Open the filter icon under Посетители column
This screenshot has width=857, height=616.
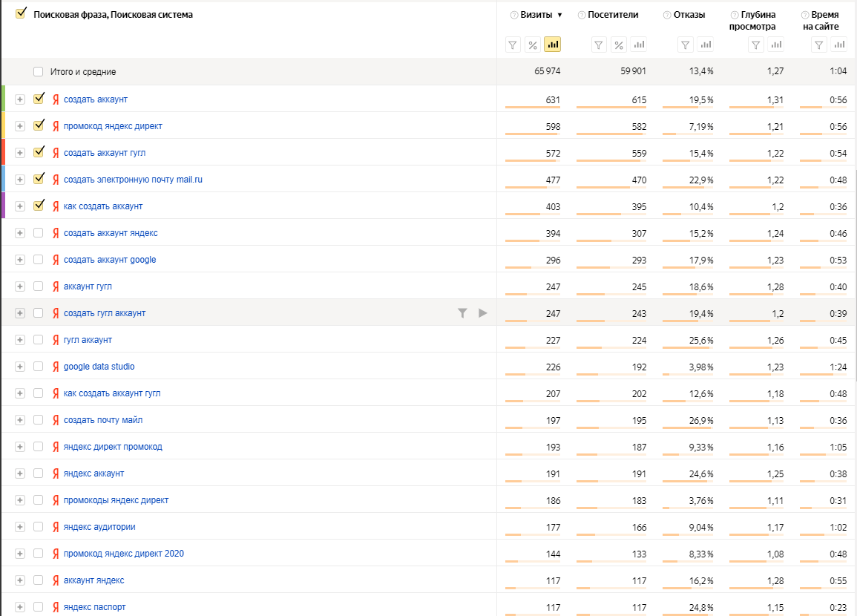click(x=599, y=45)
